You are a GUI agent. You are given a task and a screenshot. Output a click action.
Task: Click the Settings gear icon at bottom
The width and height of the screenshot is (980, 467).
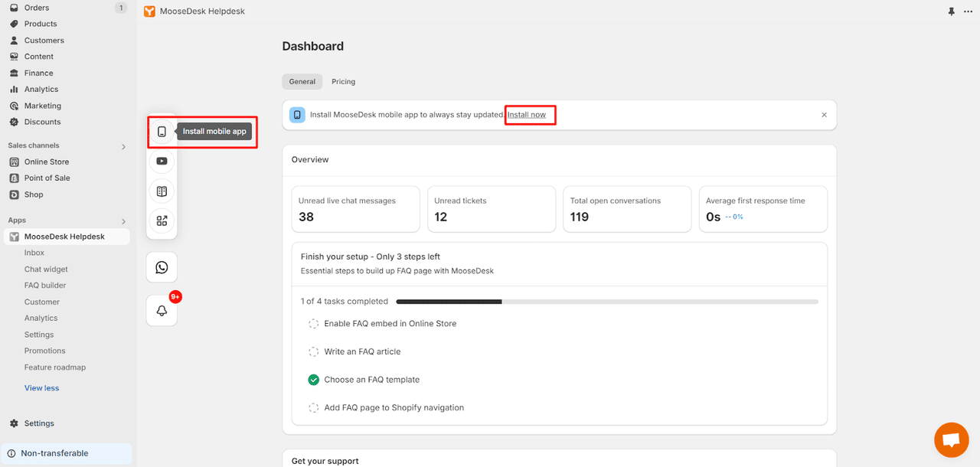[x=14, y=423]
